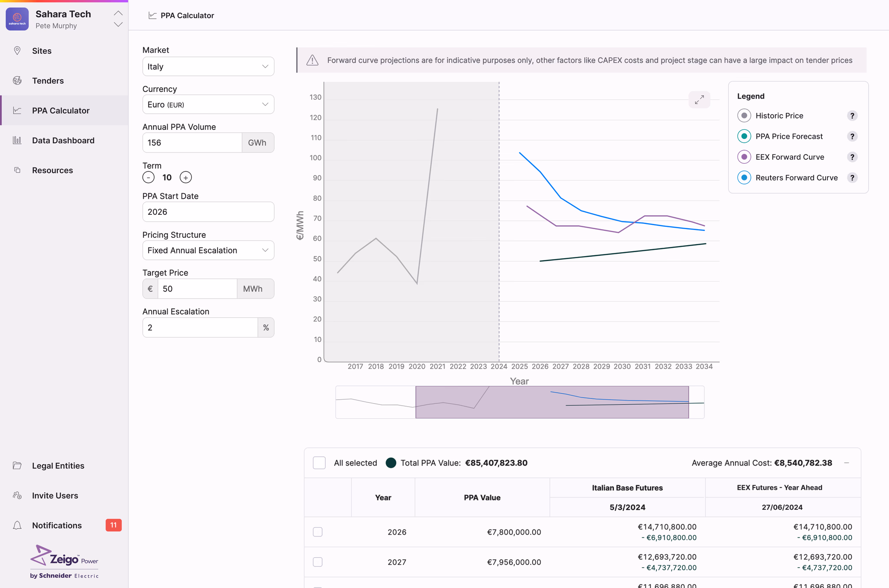
Task: Open help for PPA Price Forecast
Action: click(x=852, y=136)
